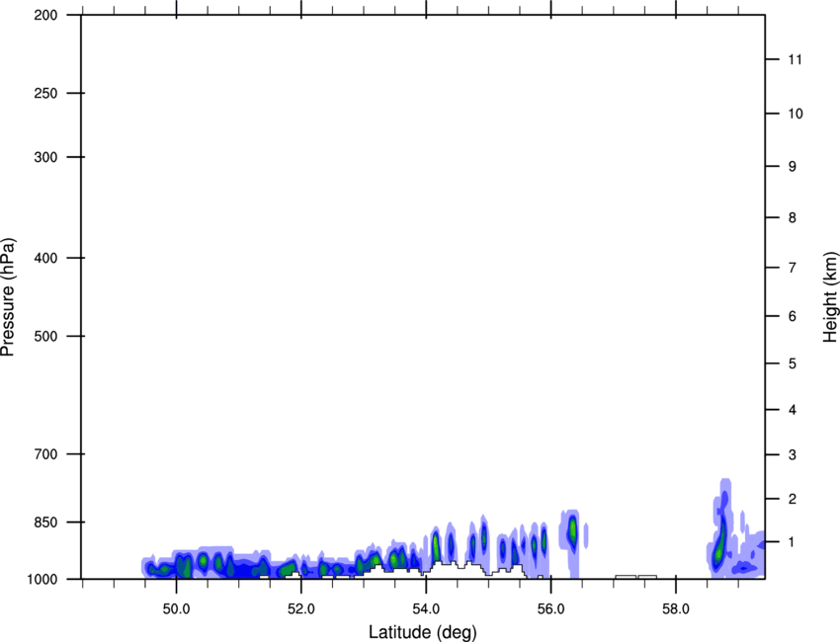
Task: Click the height label 2
Action: coord(793,499)
